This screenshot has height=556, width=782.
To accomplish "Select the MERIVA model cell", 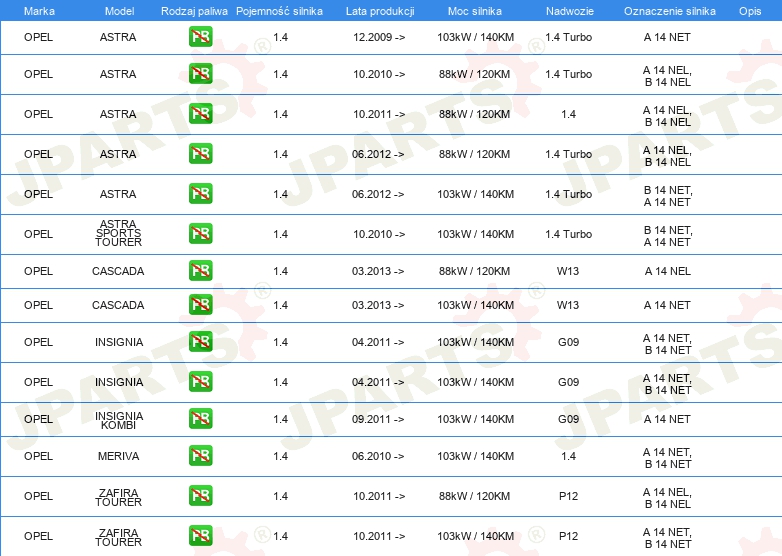I will 119,456.
